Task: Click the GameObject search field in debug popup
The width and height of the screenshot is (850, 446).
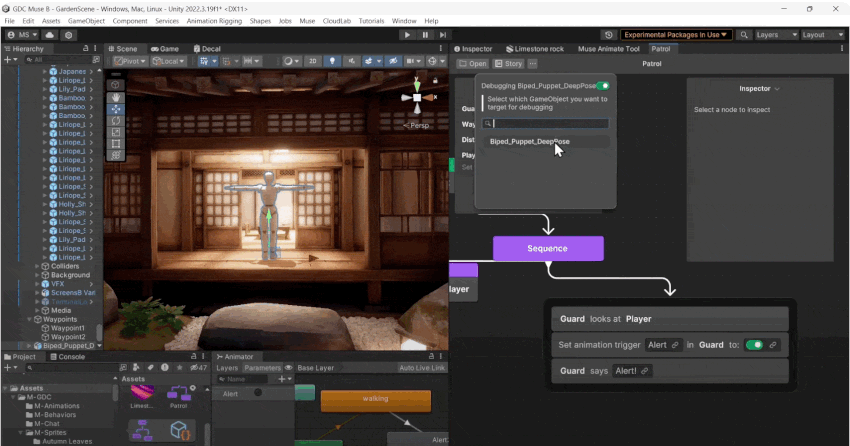Action: 549,124
